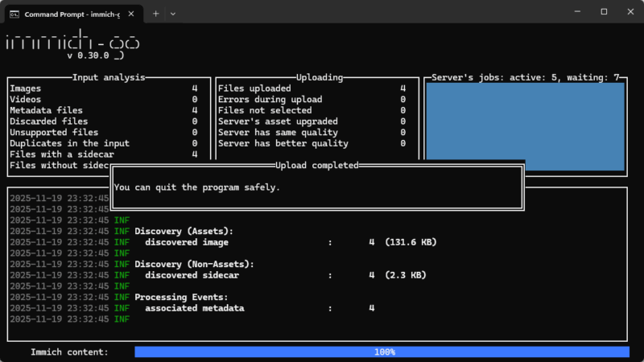The height and width of the screenshot is (362, 644).
Task: Close the terminal window
Action: pos(630,12)
